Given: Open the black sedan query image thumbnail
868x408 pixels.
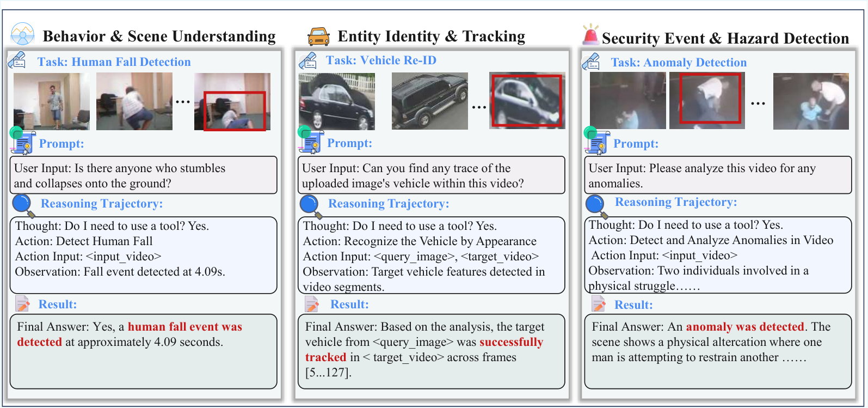Looking at the screenshot, I should click(x=337, y=101).
